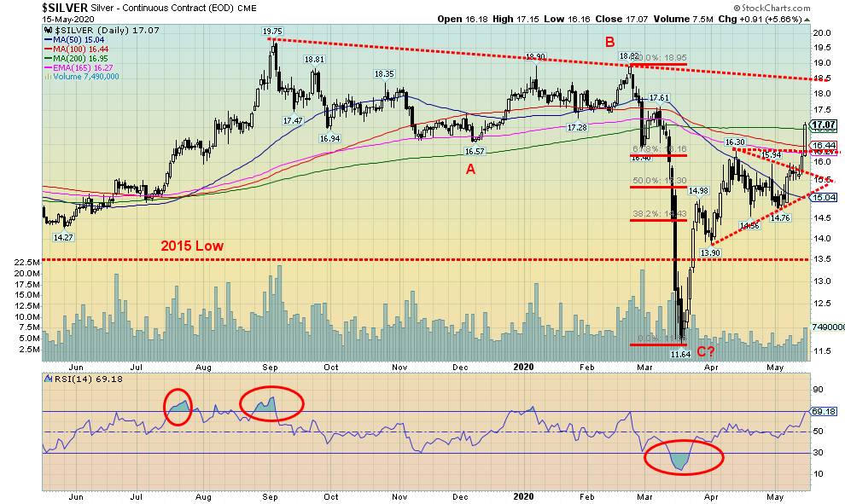The width and height of the screenshot is (845, 504).
Task: Click the red '2015 Low' annotation
Action: (193, 246)
